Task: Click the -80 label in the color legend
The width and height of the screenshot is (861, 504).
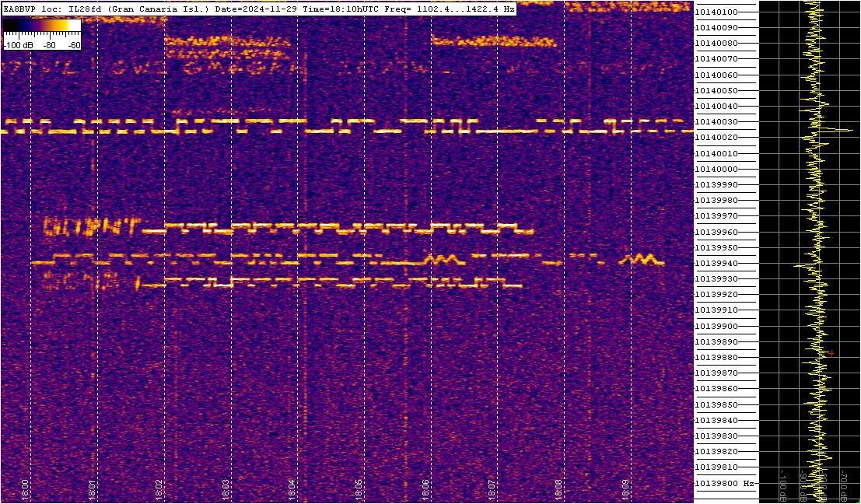Action: [x=50, y=46]
